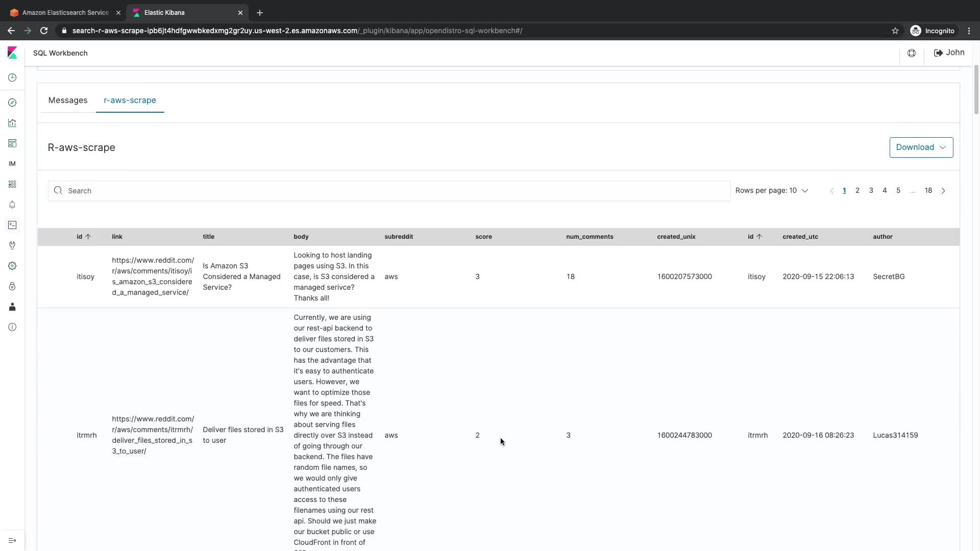This screenshot has height=551, width=980.
Task: Open the Management gear icon in sidebar
Action: click(x=12, y=266)
